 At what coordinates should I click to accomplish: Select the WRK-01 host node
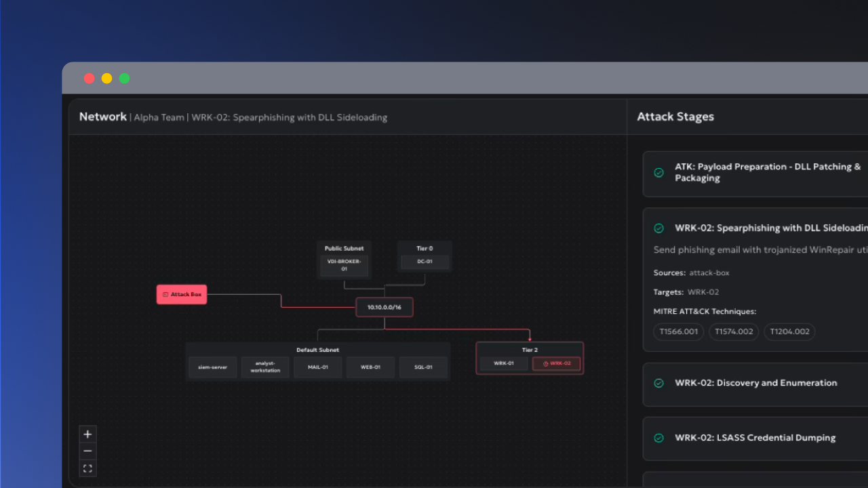point(504,363)
